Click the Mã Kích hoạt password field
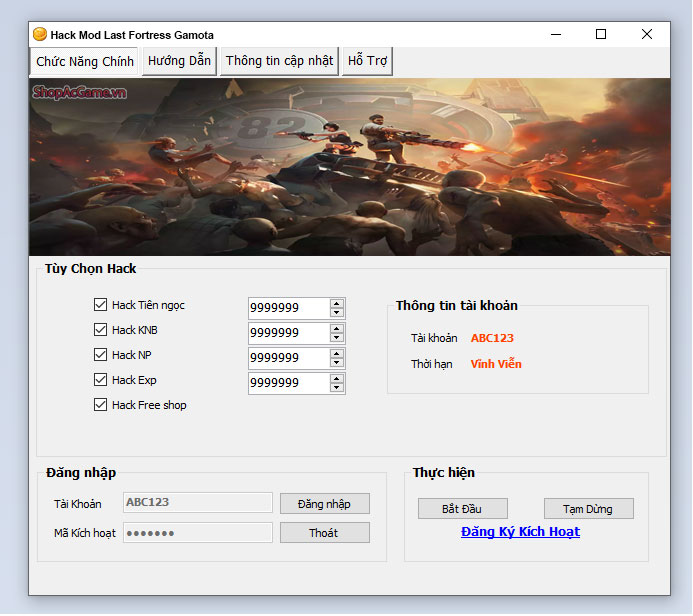693x616 pixels. 197,533
